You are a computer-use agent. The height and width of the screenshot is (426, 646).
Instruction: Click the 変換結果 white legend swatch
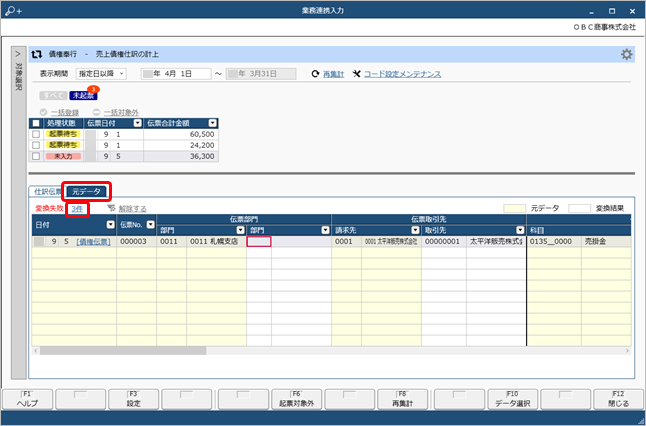(579, 208)
